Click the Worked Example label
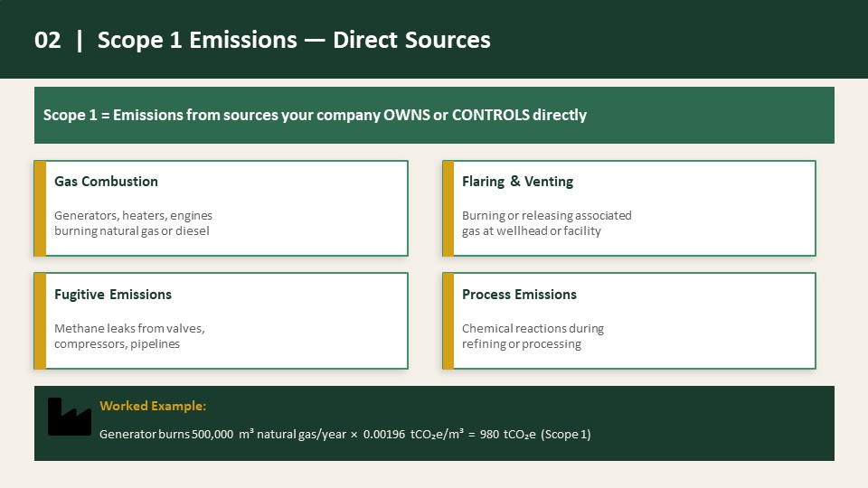The height and width of the screenshot is (488, 868). tap(153, 406)
